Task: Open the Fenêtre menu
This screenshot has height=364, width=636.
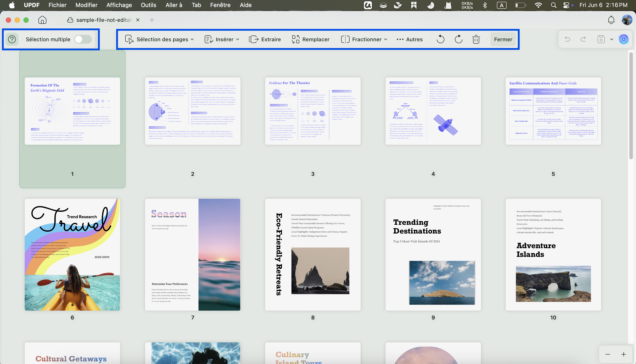Action: [x=220, y=5]
